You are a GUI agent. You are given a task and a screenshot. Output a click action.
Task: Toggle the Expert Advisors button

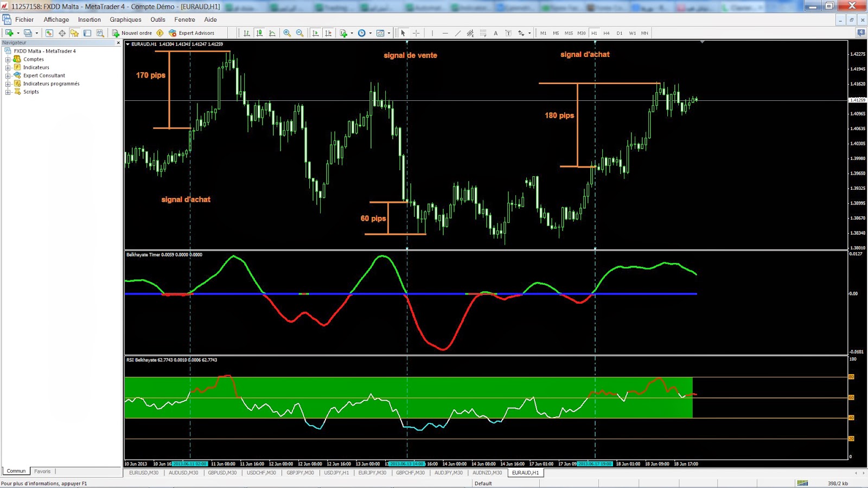pos(192,33)
